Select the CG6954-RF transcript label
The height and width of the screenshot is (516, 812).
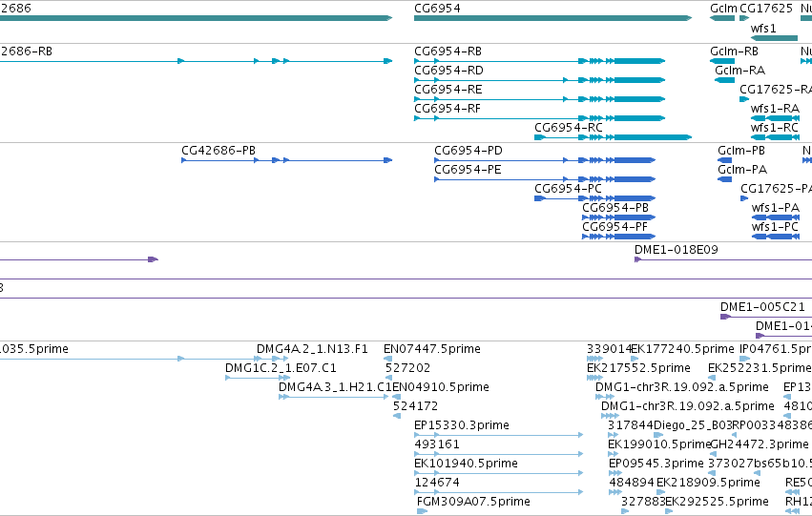pos(448,109)
